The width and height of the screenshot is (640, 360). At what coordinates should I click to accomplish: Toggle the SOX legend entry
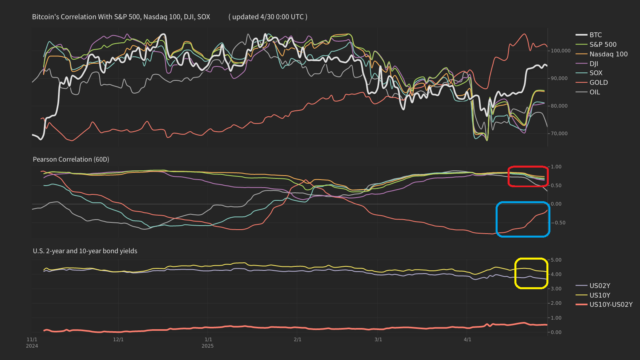(x=589, y=73)
